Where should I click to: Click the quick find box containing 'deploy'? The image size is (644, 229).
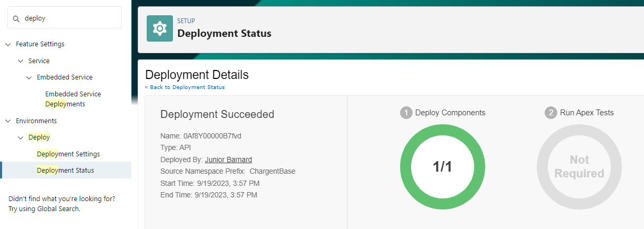pos(68,18)
